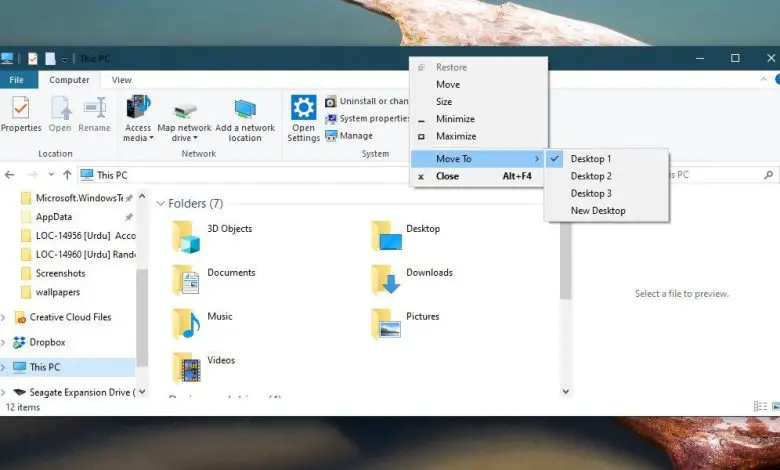Image resolution: width=780 pixels, height=470 pixels.
Task: Click Uninstall or change a program
Action: pos(367,101)
